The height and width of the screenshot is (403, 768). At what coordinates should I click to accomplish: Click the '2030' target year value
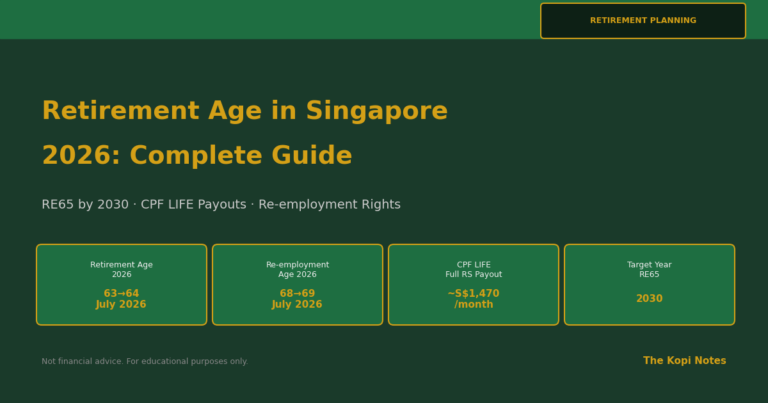pos(649,299)
